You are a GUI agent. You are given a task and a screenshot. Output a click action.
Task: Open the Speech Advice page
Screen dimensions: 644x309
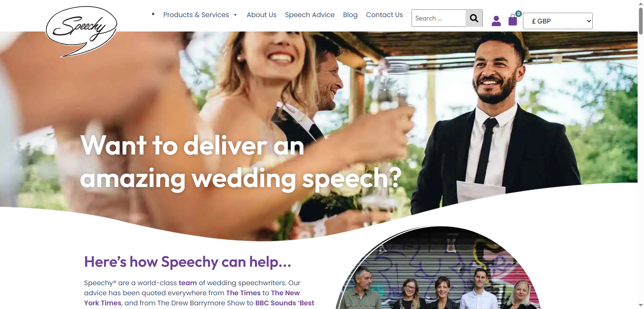[x=310, y=15]
